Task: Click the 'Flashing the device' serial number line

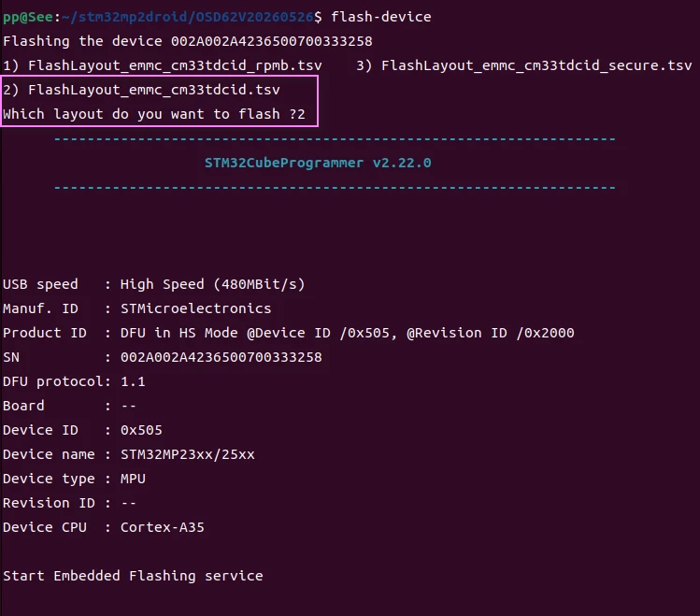Action: [188, 41]
